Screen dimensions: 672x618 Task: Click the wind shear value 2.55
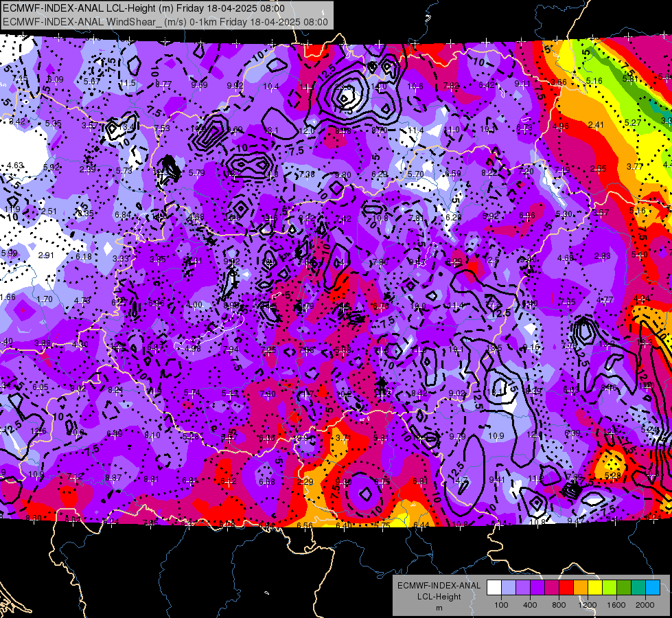click(599, 168)
